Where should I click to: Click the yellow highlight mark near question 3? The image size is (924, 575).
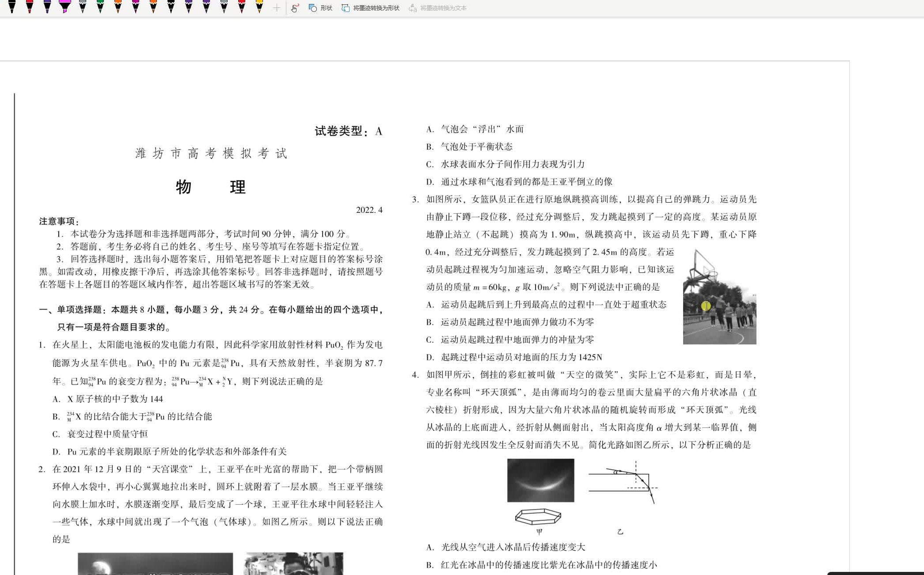[706, 306]
